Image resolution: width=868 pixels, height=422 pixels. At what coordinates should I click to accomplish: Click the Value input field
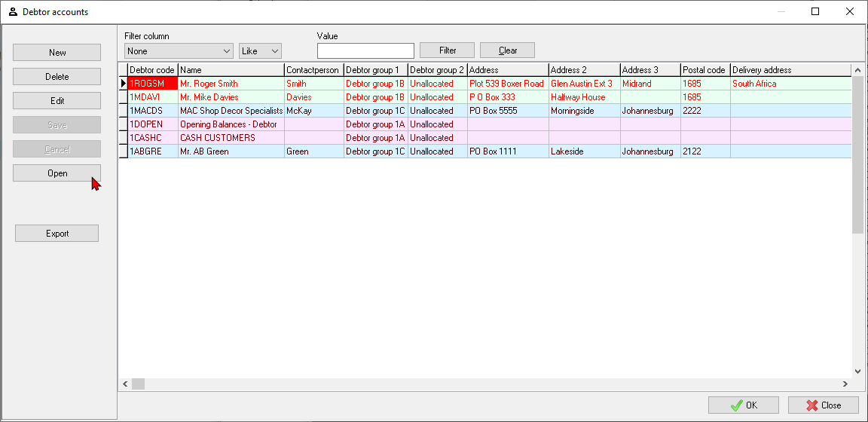coord(365,50)
